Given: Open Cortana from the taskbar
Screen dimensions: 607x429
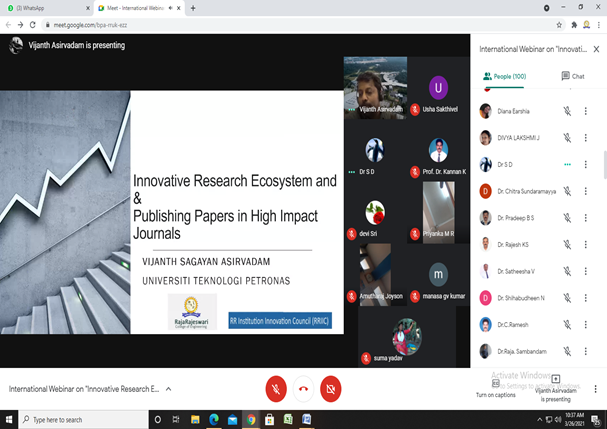Looking at the screenshot, I should pyautogui.click(x=158, y=419).
